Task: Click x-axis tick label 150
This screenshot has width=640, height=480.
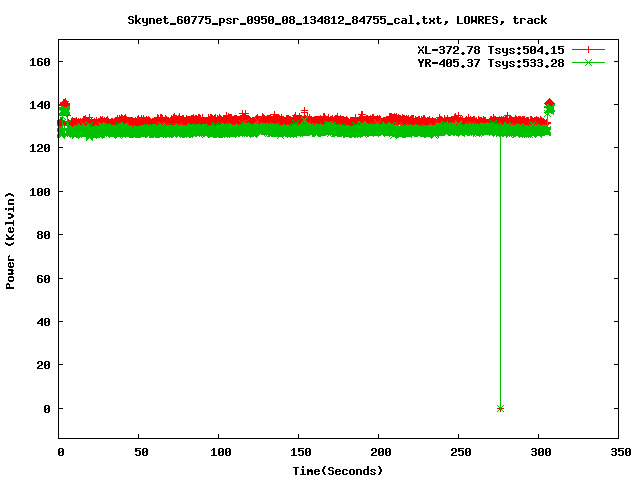Action: [x=301, y=452]
